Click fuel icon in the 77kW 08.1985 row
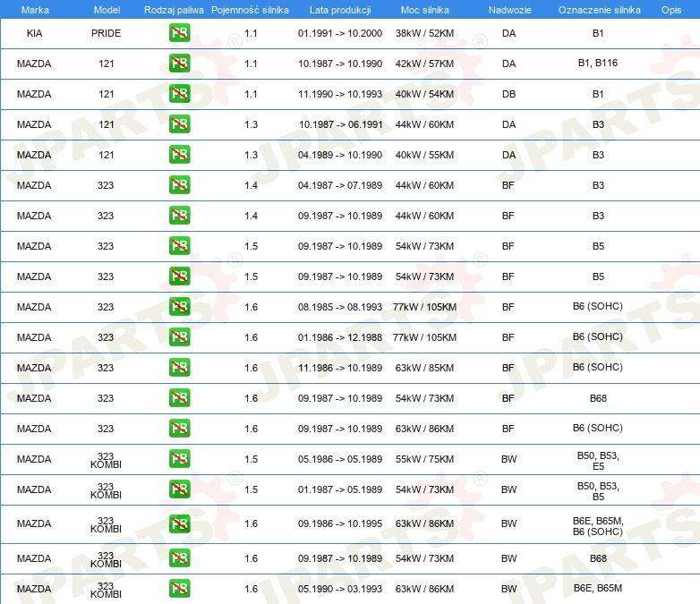 click(179, 307)
